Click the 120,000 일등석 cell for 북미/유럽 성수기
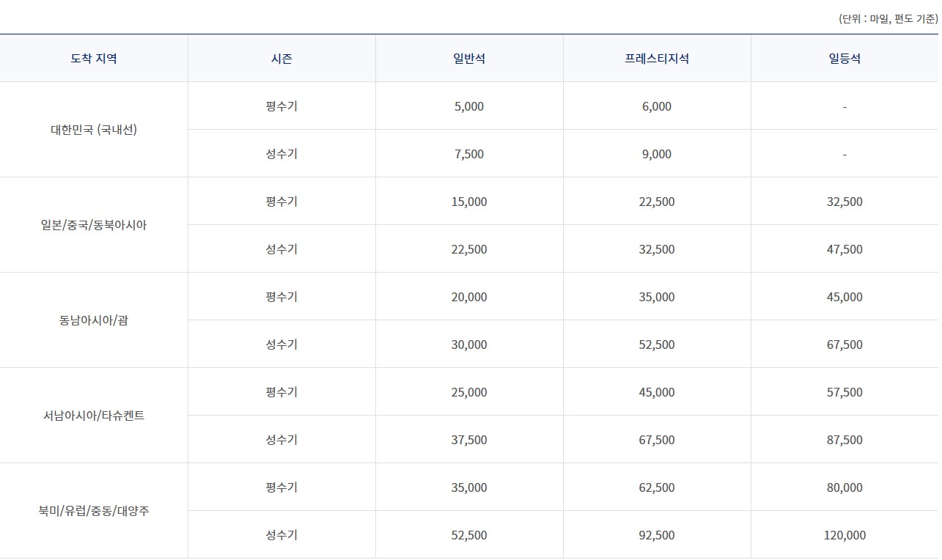The image size is (942, 560). tap(843, 534)
